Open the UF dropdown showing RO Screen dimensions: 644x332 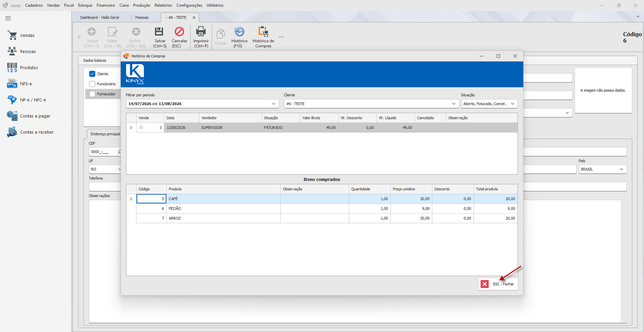coord(119,169)
